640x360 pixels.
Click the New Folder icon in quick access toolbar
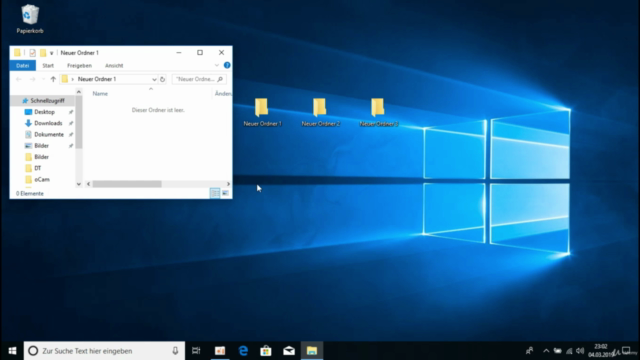(x=43, y=53)
